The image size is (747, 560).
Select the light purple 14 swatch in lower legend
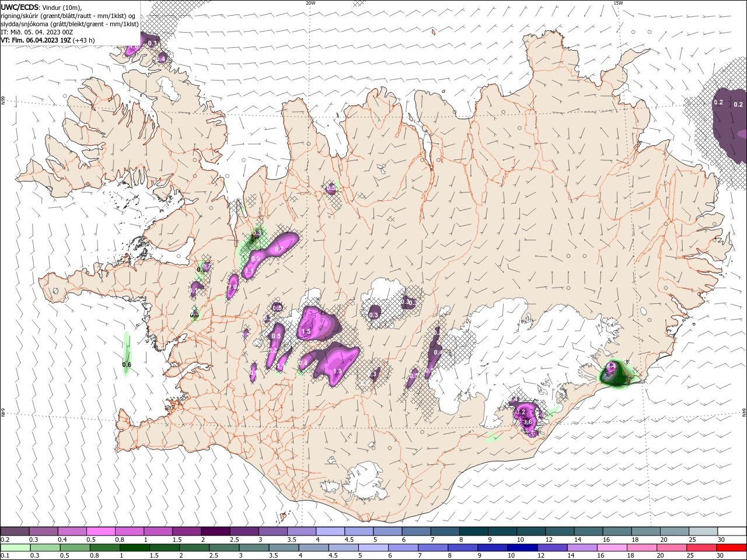point(581,548)
